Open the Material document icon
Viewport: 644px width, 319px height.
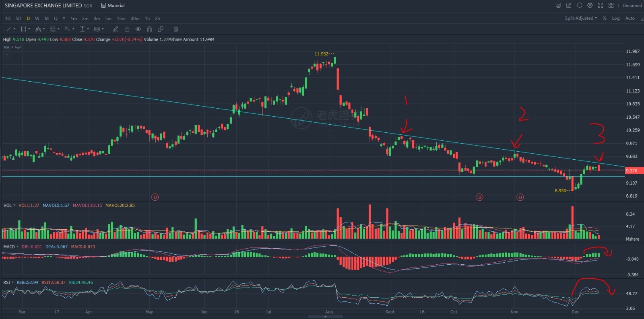click(x=103, y=6)
